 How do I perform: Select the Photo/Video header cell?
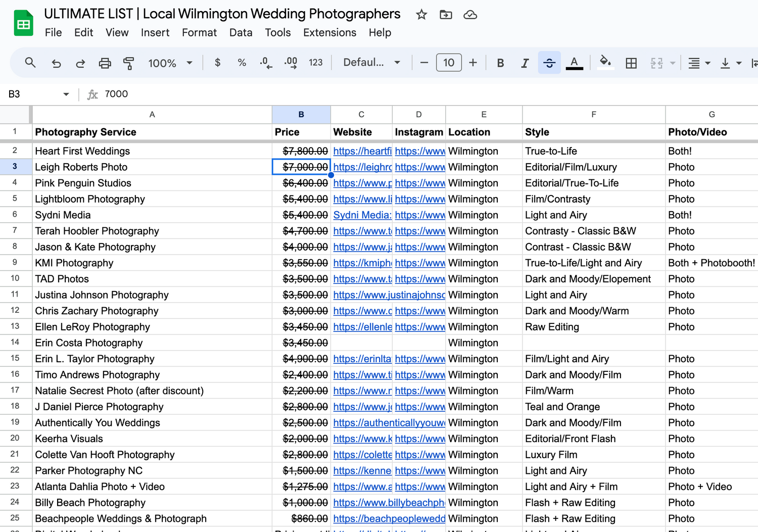pyautogui.click(x=712, y=132)
